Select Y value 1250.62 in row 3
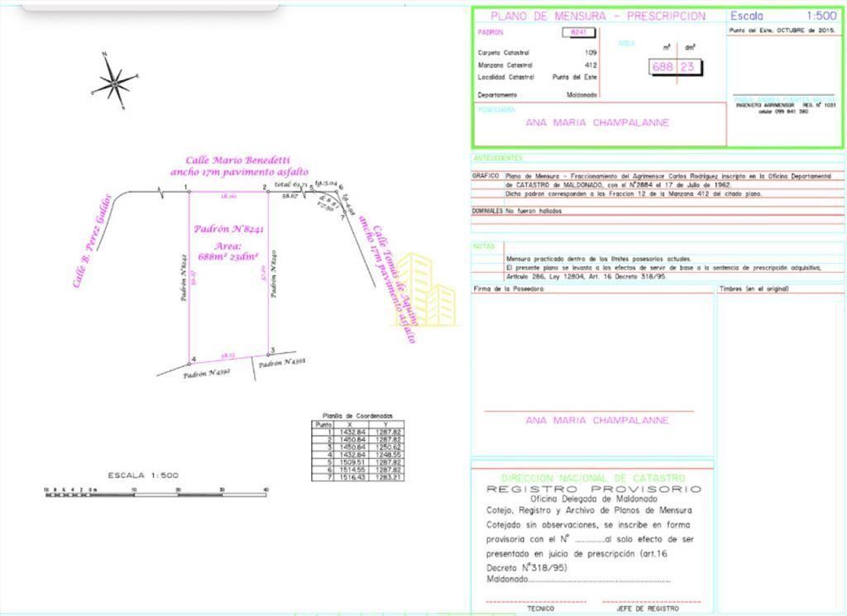 (x=387, y=447)
